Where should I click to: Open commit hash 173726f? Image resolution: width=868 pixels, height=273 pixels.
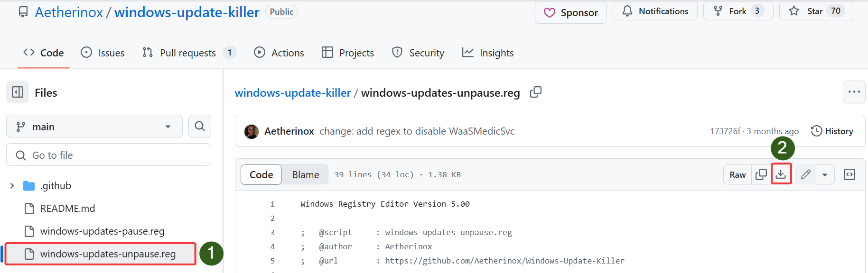[725, 131]
